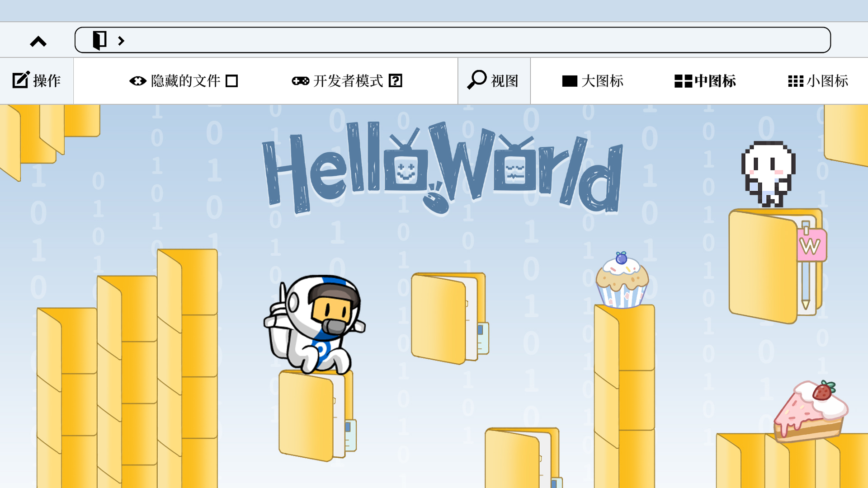This screenshot has width=868, height=488.
Task: Tick the 隐藏的文件 checkbox
Action: (232, 81)
